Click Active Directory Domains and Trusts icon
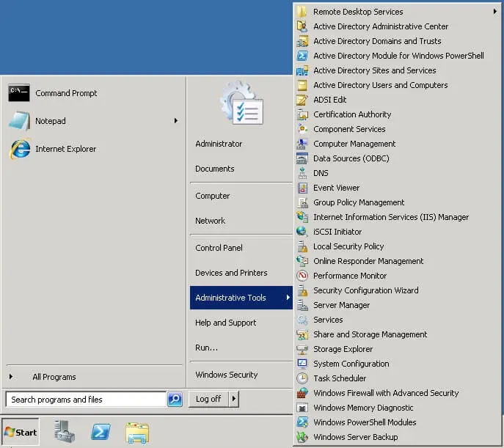The height and width of the screenshot is (448, 504). (x=302, y=41)
